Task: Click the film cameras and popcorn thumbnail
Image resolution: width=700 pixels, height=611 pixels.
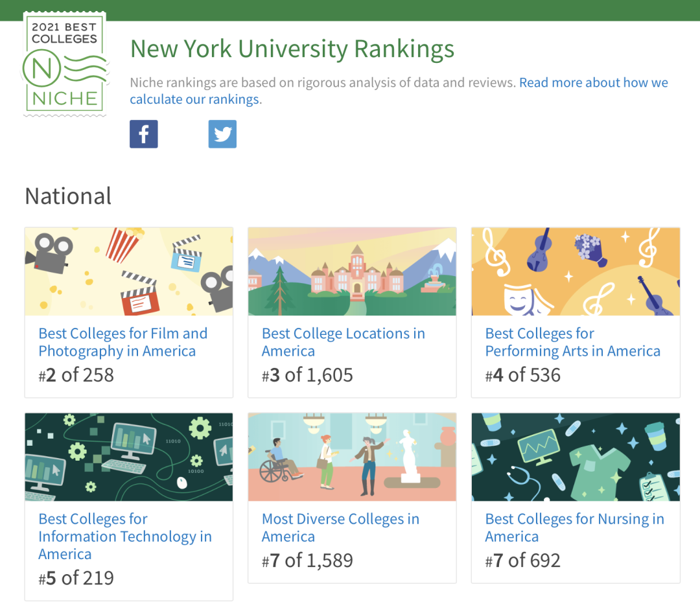Action: (129, 271)
